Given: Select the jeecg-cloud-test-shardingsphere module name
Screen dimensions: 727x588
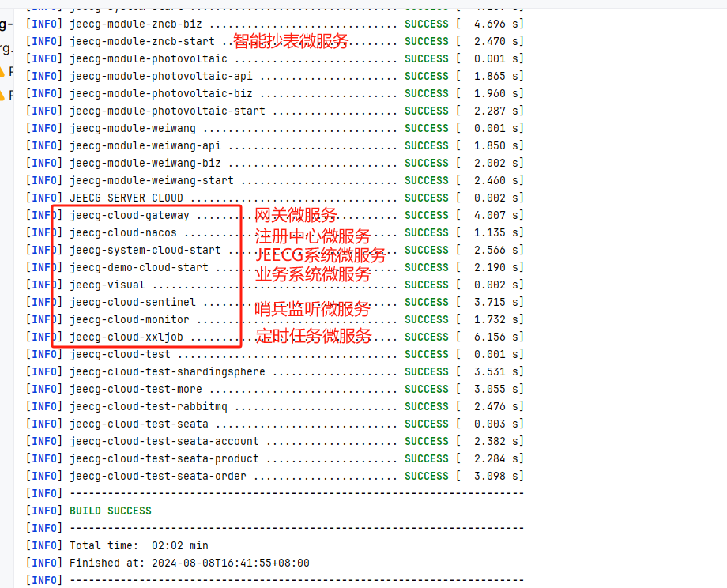Looking at the screenshot, I should click(168, 372).
